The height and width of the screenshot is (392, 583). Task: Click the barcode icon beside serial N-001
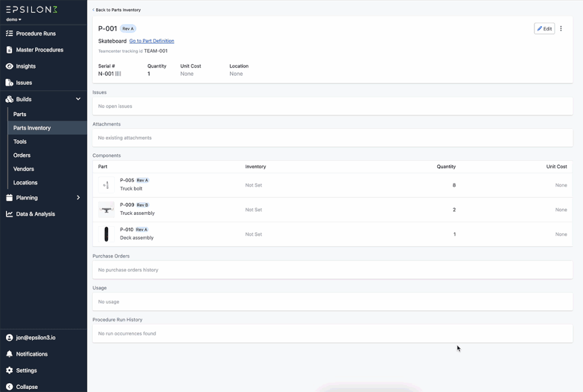tap(120, 74)
